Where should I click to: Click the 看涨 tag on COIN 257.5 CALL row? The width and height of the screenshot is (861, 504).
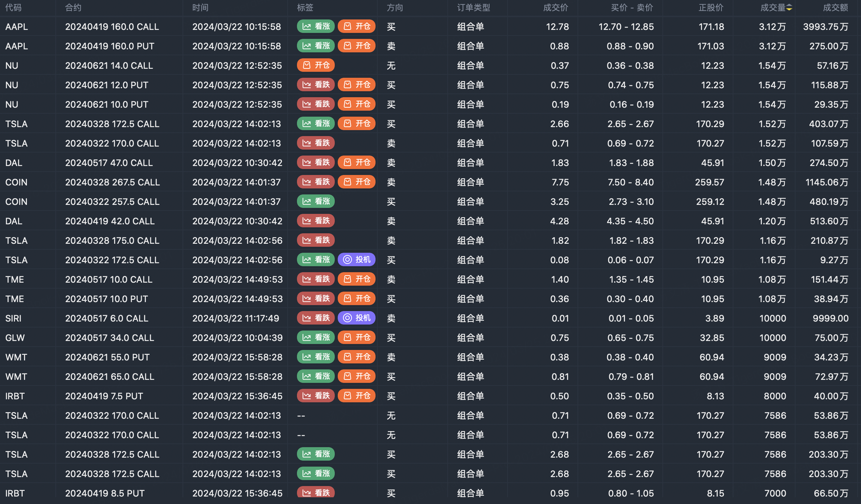[x=316, y=202]
